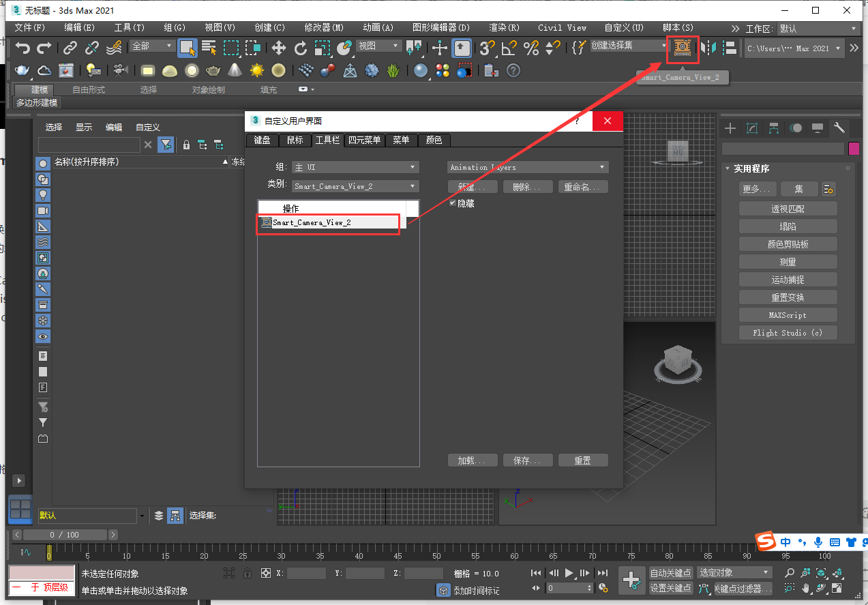Image resolution: width=868 pixels, height=605 pixels.
Task: Toggle the 自动关键点 auto key button
Action: pos(670,573)
